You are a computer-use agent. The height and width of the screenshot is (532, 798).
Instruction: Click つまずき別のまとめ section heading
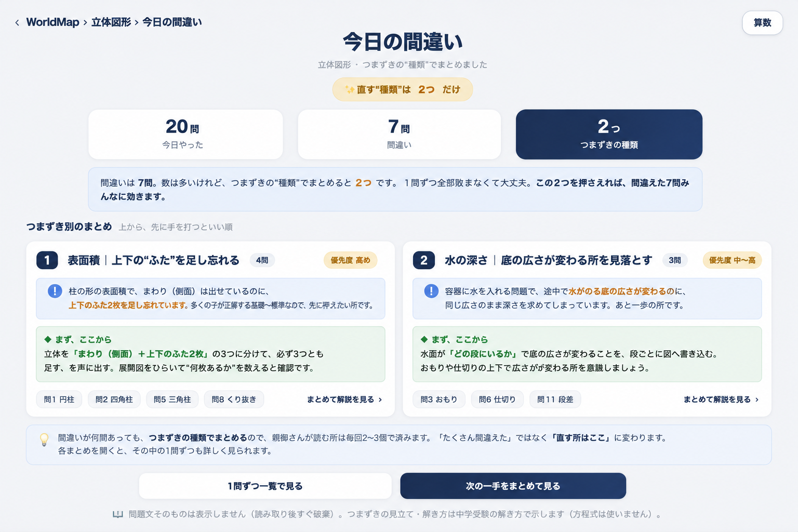(69, 227)
